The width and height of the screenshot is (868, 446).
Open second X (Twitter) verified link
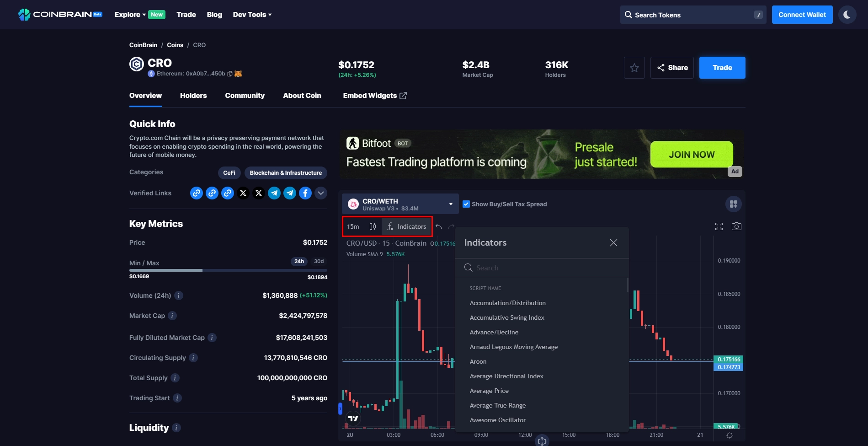(x=259, y=193)
